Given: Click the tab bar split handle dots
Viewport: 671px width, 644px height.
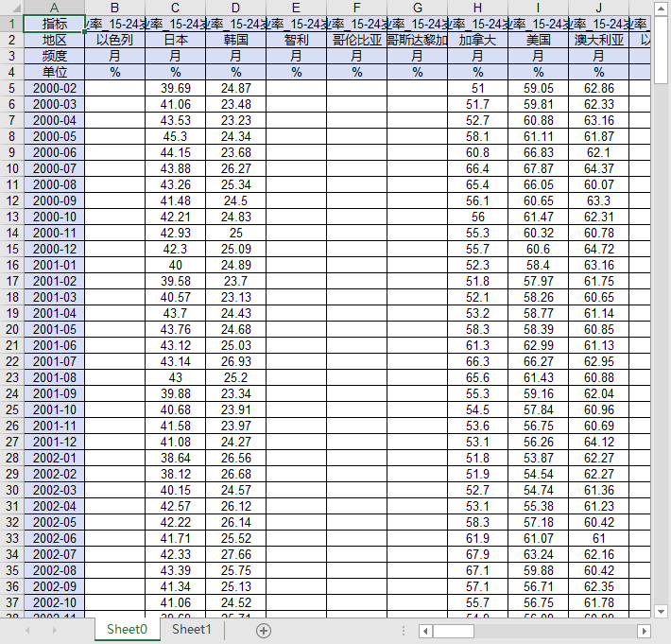Looking at the screenshot, I should 404,631.
